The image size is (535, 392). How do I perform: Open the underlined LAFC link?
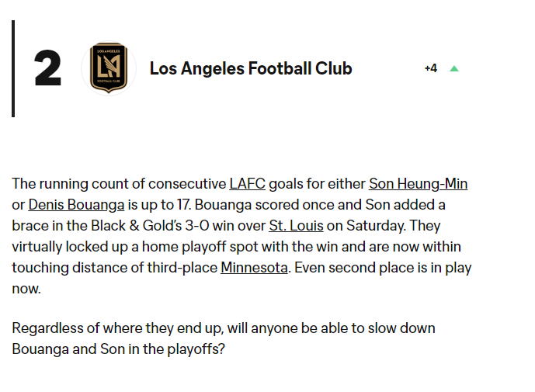tap(247, 185)
